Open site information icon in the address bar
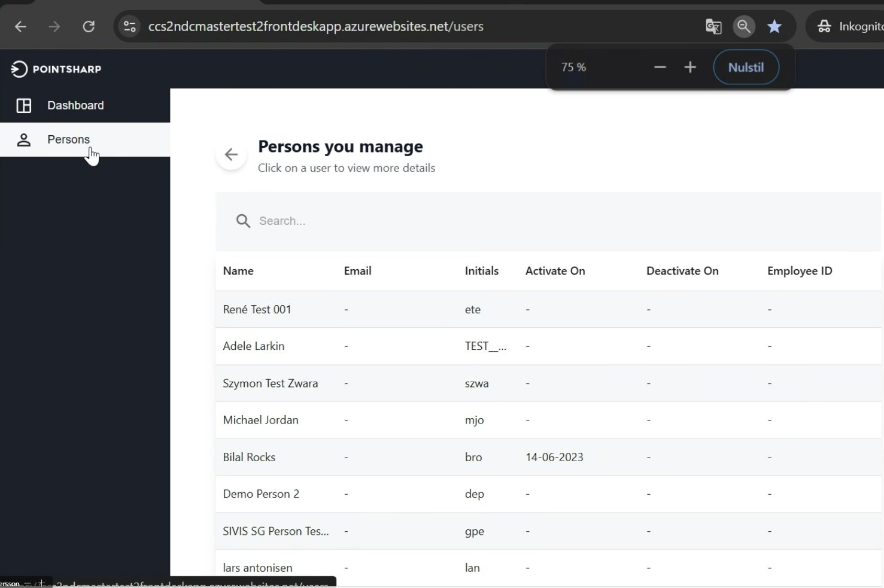The width and height of the screenshot is (884, 588). (130, 26)
